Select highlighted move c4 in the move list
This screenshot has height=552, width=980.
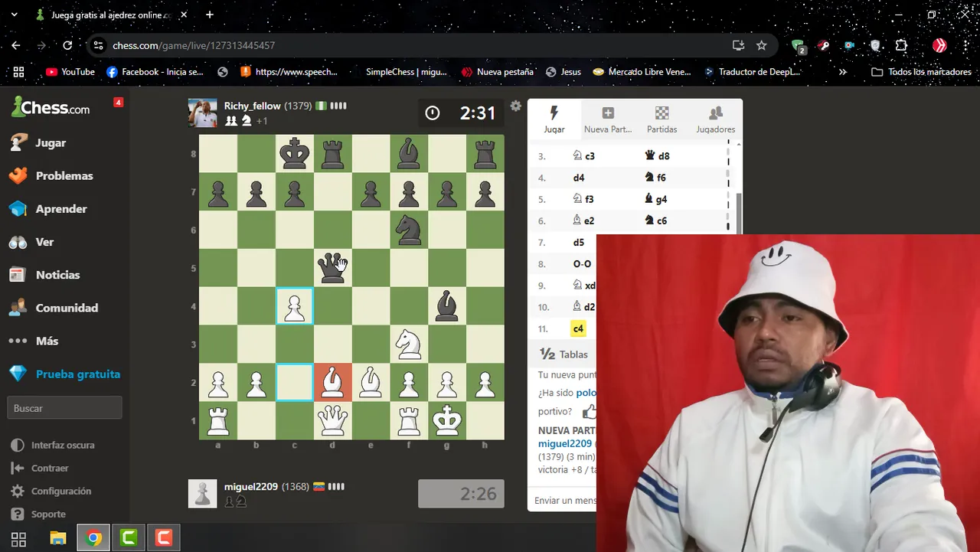pyautogui.click(x=578, y=328)
